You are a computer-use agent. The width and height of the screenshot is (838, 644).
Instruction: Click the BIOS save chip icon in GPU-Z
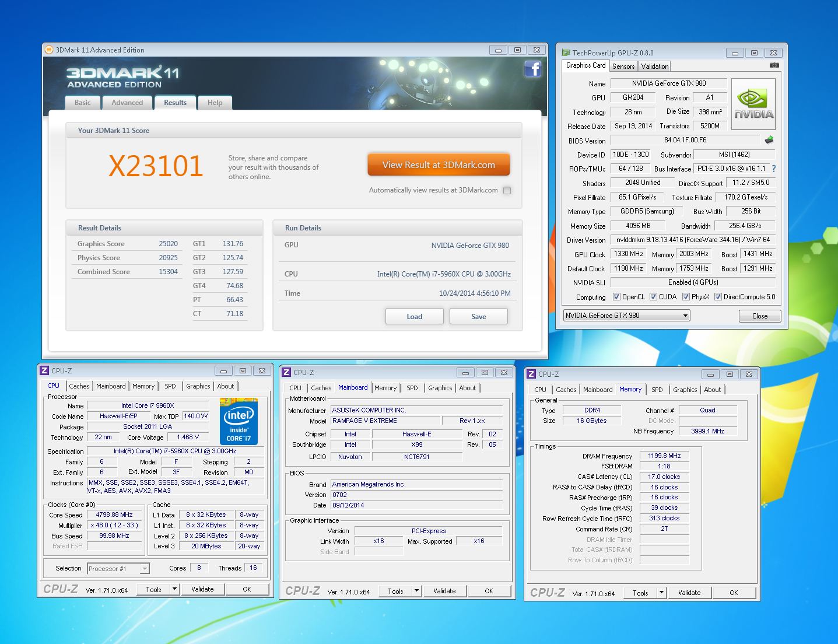click(769, 140)
